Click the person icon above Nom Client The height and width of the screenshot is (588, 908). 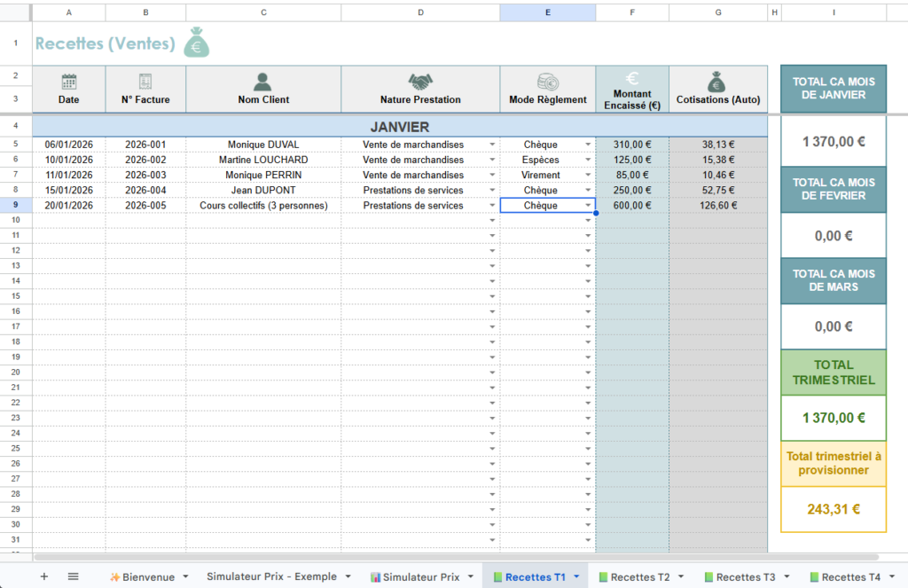262,80
